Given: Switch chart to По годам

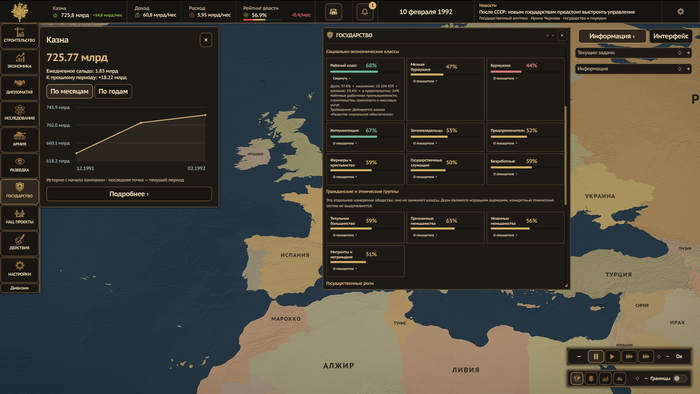Looking at the screenshot, I should (x=113, y=91).
